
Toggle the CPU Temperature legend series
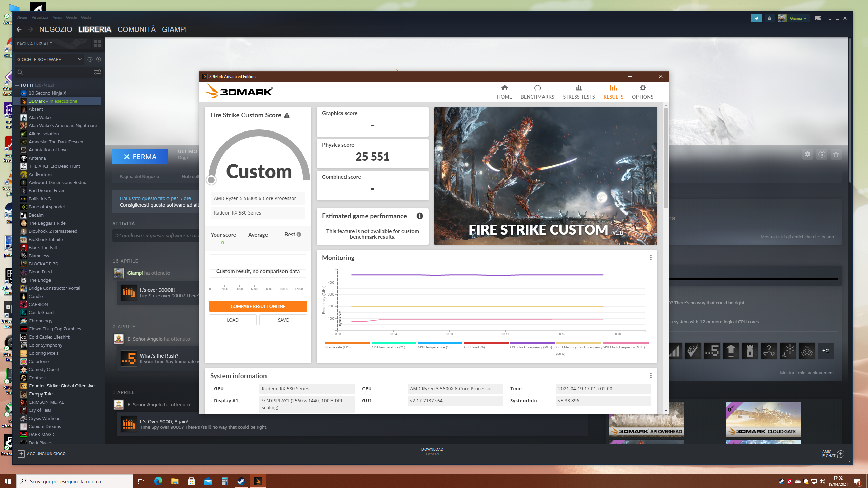(x=388, y=347)
